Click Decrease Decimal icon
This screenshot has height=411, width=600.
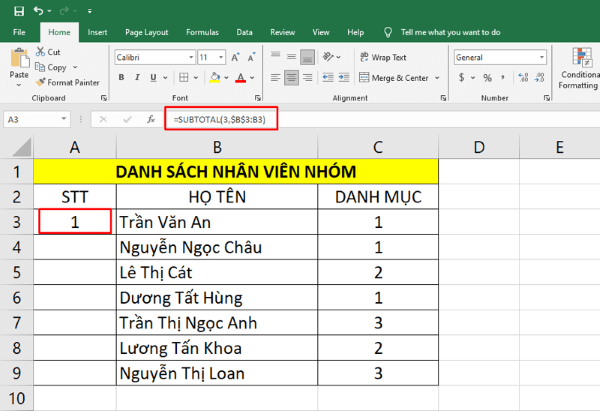point(540,78)
